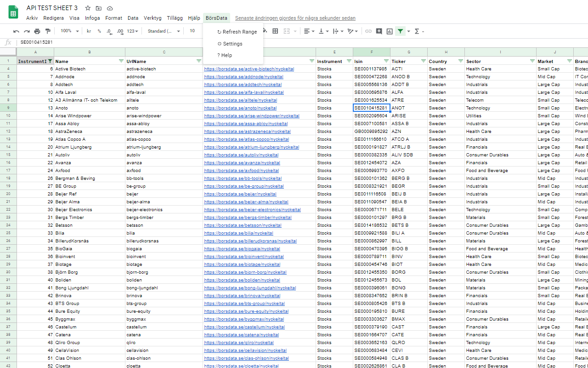Insert a link using the link icon
This screenshot has height=368, width=588.
click(368, 31)
